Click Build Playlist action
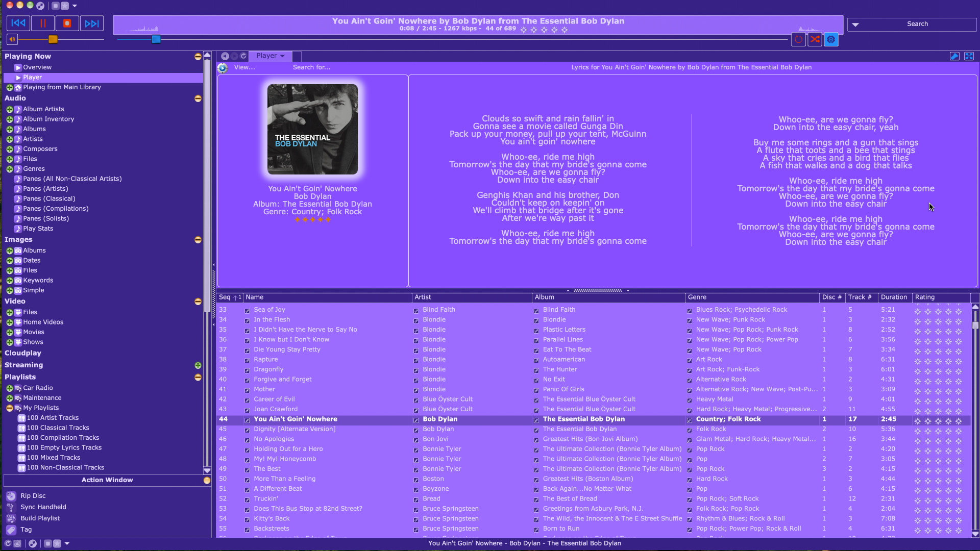Image resolution: width=980 pixels, height=551 pixels. [x=40, y=518]
